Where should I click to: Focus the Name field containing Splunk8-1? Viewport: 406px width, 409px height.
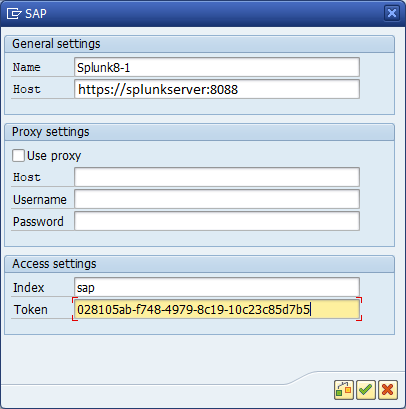click(217, 67)
